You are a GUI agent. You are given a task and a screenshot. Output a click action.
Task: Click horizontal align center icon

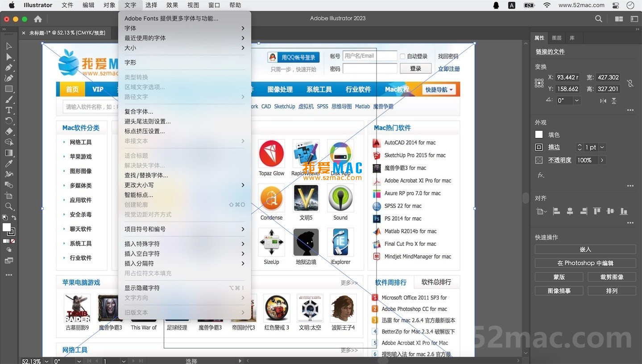tap(570, 211)
